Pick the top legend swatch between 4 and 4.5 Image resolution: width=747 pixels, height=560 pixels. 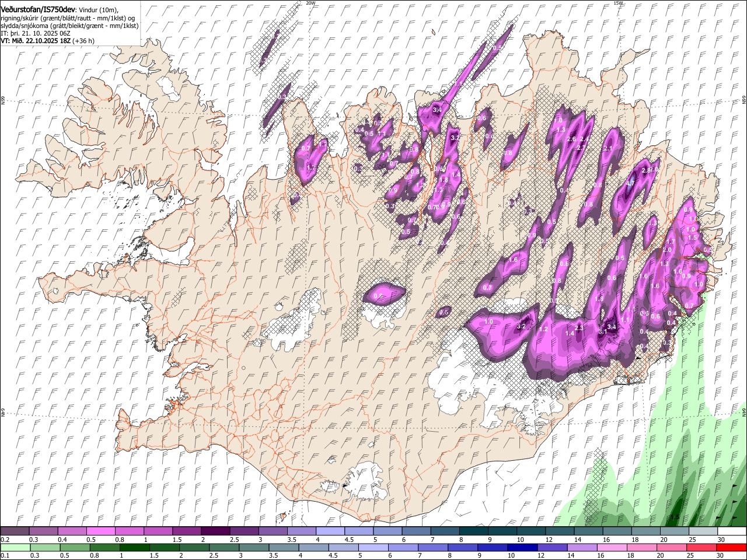click(x=330, y=531)
